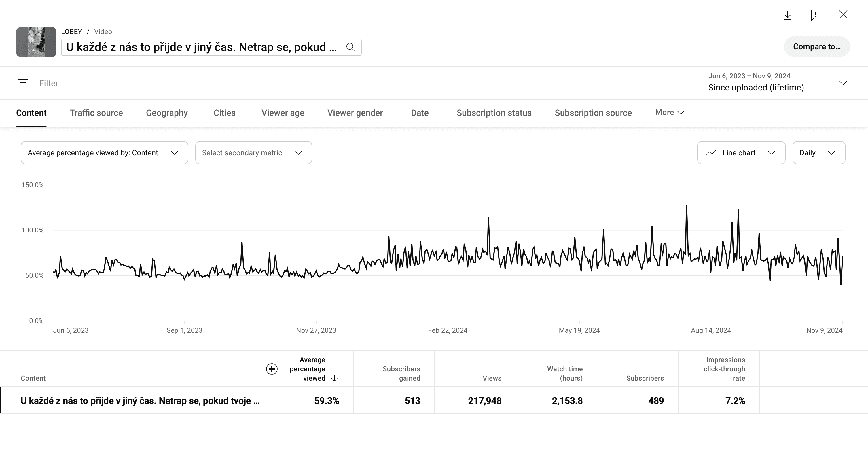Click the LOBEY channel breadcrumb link

click(71, 32)
